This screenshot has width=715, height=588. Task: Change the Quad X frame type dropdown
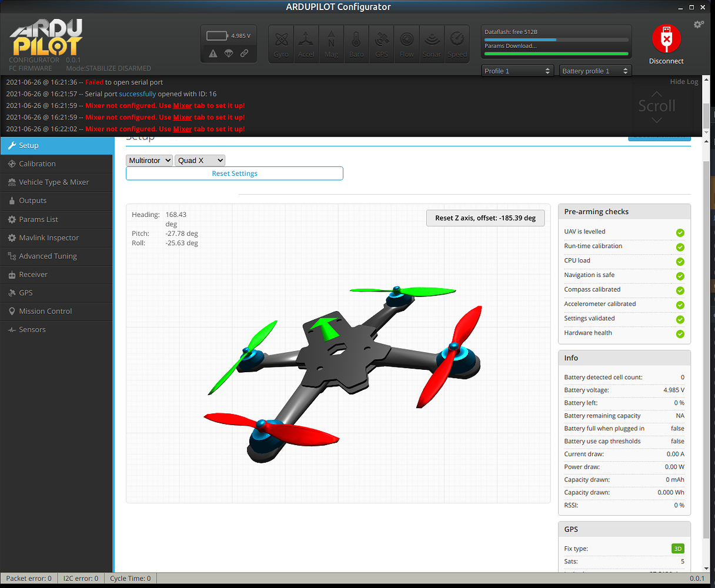click(200, 160)
